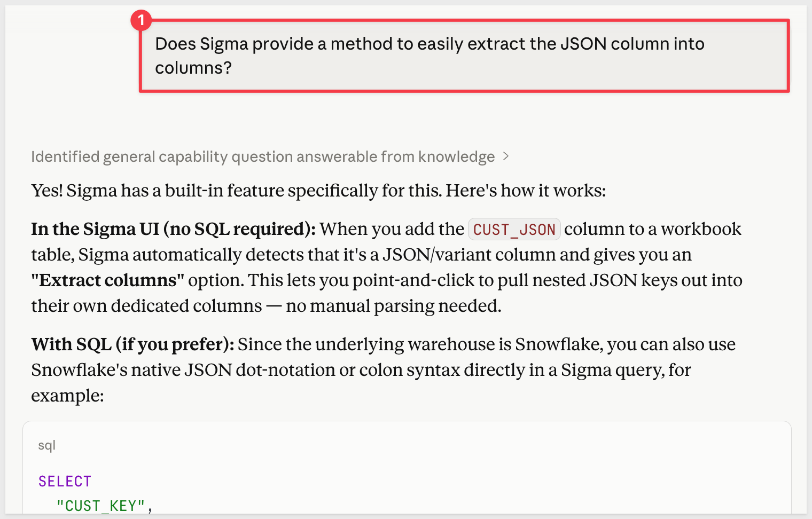Click the word "columns?" in the user message
This screenshot has width=812, height=519.
[193, 68]
